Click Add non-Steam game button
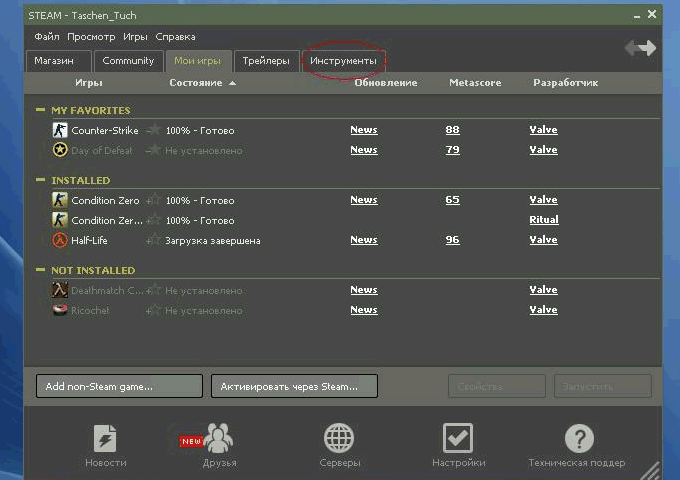 tap(119, 386)
